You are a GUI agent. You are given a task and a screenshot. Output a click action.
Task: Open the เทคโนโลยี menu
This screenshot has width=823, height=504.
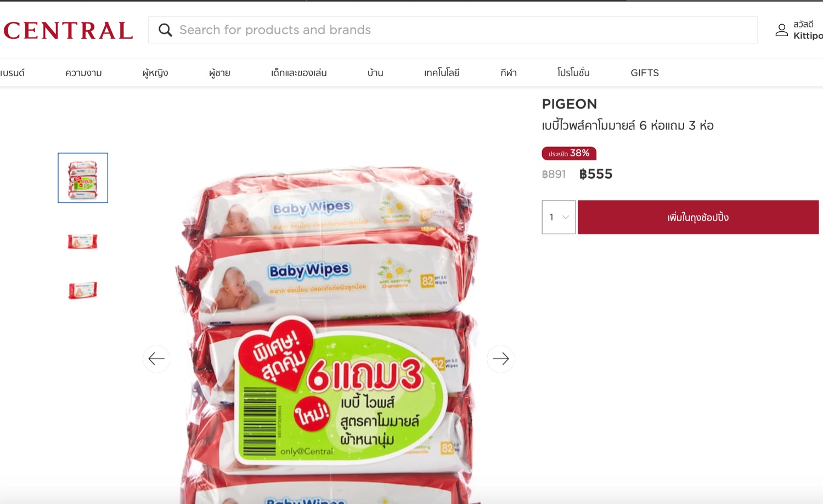click(x=442, y=73)
